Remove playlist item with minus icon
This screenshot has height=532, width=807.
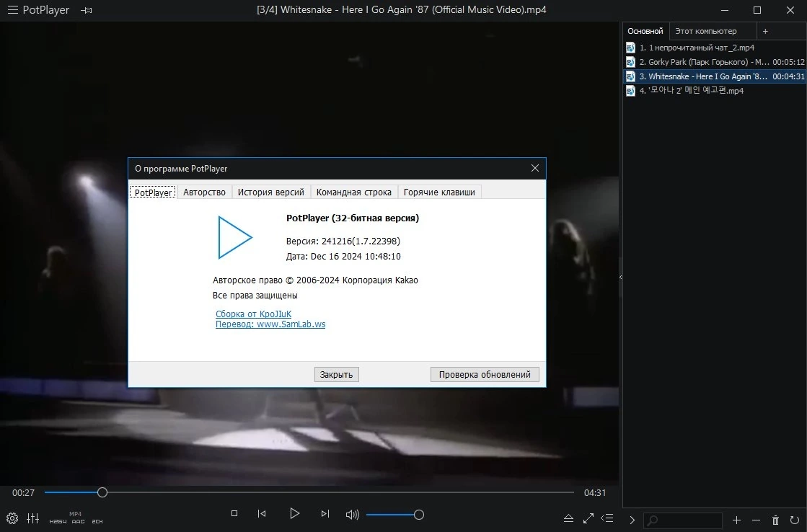pos(756,520)
